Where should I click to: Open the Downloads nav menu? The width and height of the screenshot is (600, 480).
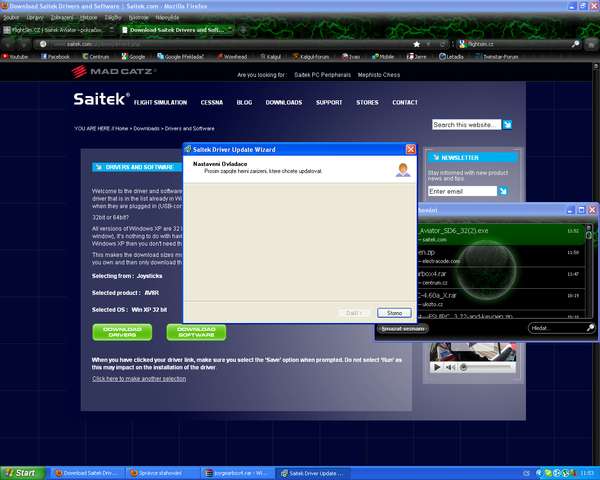(284, 103)
